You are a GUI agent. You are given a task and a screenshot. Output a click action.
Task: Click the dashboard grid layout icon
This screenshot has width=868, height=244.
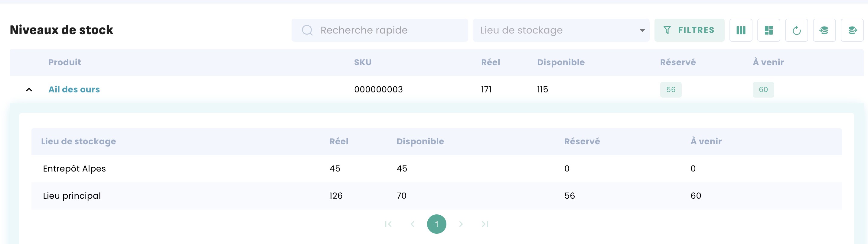click(768, 30)
